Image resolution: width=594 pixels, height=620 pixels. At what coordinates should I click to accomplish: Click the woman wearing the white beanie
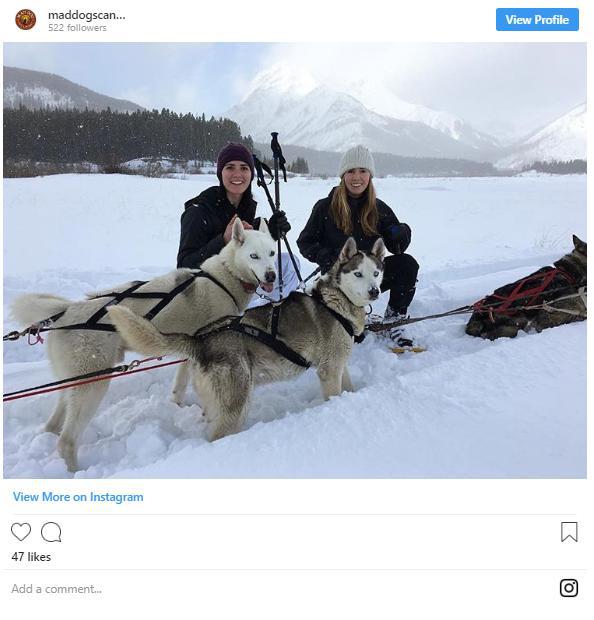358,229
